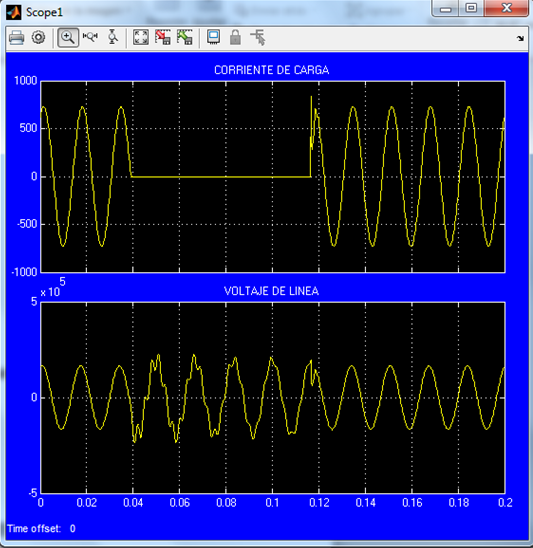This screenshot has height=548, width=533.
Task: Expand the toolbar overflow arrow at right
Action: [520, 38]
